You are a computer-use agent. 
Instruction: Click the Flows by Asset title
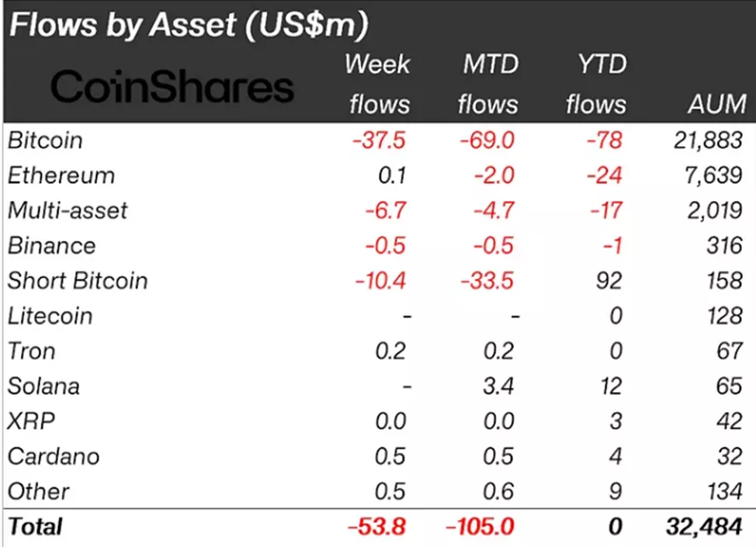click(x=188, y=26)
